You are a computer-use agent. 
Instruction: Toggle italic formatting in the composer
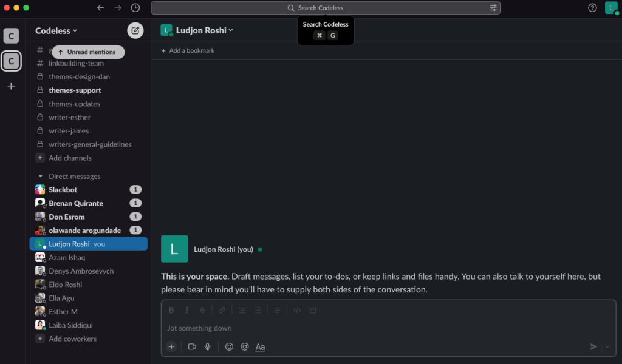[187, 310]
